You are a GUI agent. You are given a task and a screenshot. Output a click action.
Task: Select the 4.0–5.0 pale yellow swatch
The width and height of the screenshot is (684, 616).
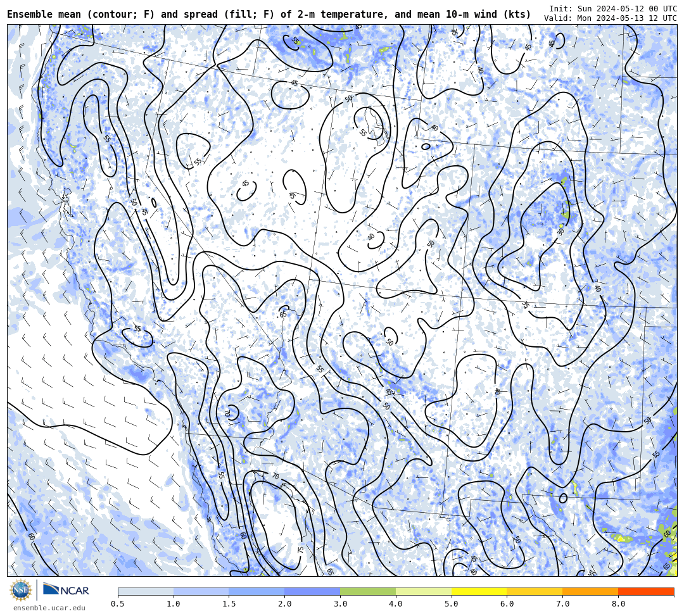point(424,591)
